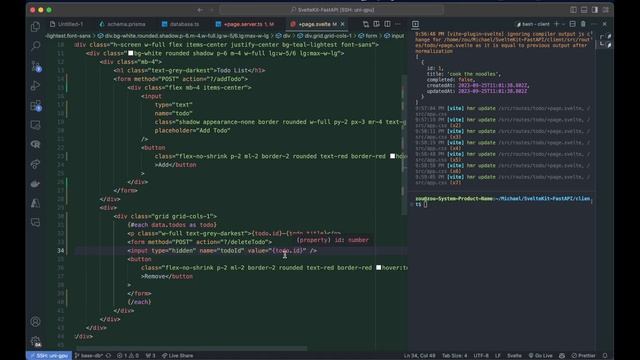Switch to database.ts tab
The height and width of the screenshot is (360, 640).
pyautogui.click(x=180, y=24)
